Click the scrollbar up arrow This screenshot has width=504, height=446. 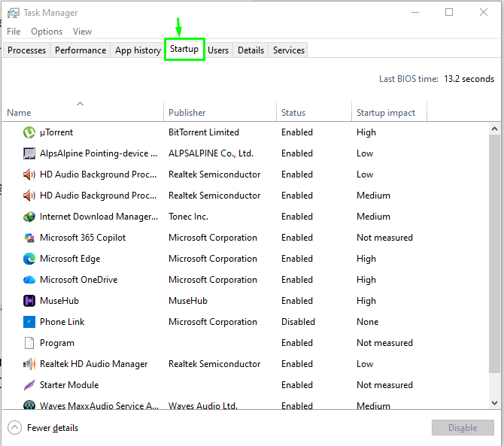click(494, 129)
